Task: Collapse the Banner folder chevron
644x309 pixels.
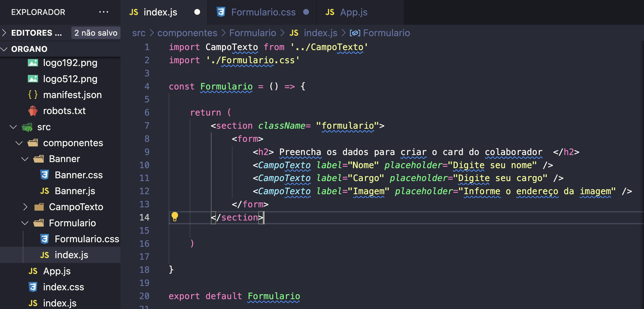Action: [25, 159]
